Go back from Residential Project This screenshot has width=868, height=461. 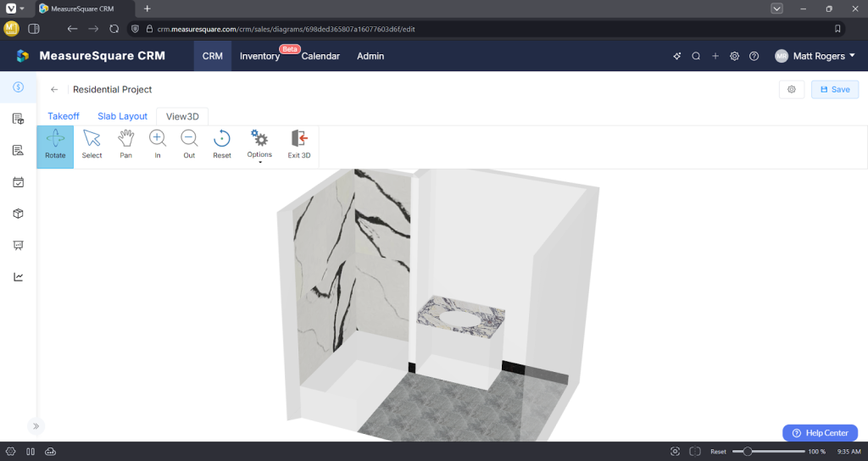pos(54,89)
